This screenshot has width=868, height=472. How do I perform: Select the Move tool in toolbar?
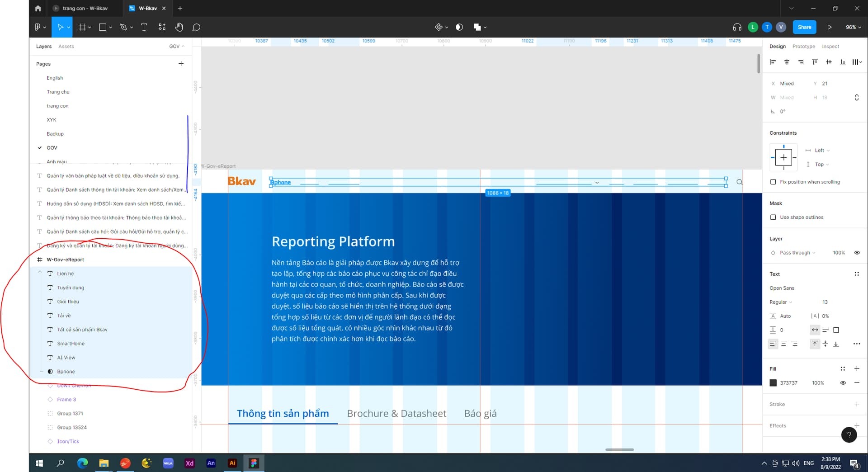60,27
